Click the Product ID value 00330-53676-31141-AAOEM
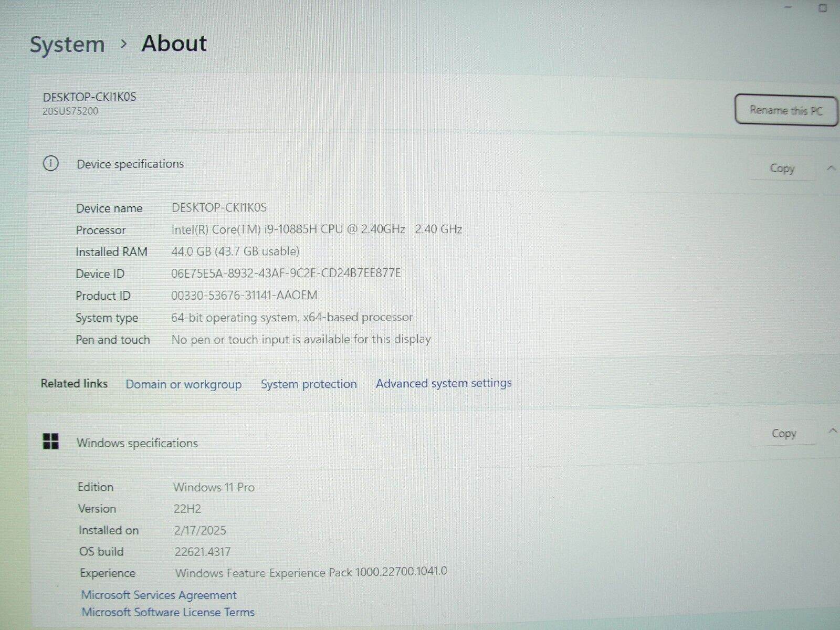Image resolution: width=840 pixels, height=630 pixels. click(244, 295)
